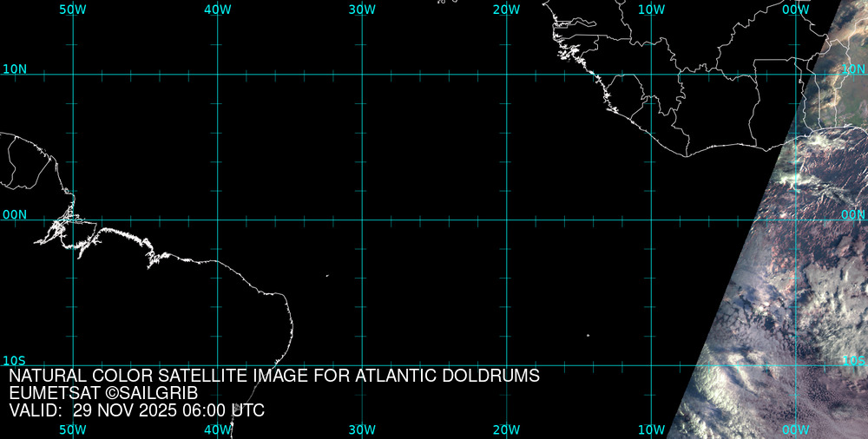Click the 00N equator label on left side
This screenshot has width=868, height=439.
pyautogui.click(x=15, y=214)
